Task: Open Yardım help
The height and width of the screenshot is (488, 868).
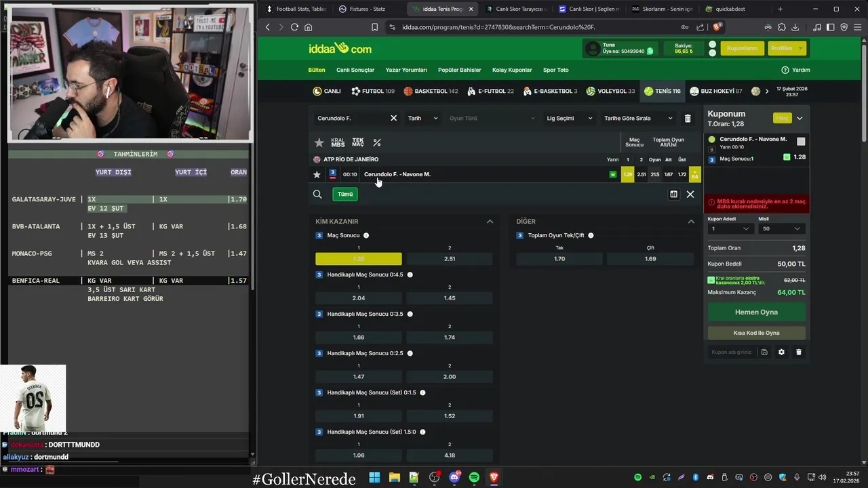Action: (795, 70)
